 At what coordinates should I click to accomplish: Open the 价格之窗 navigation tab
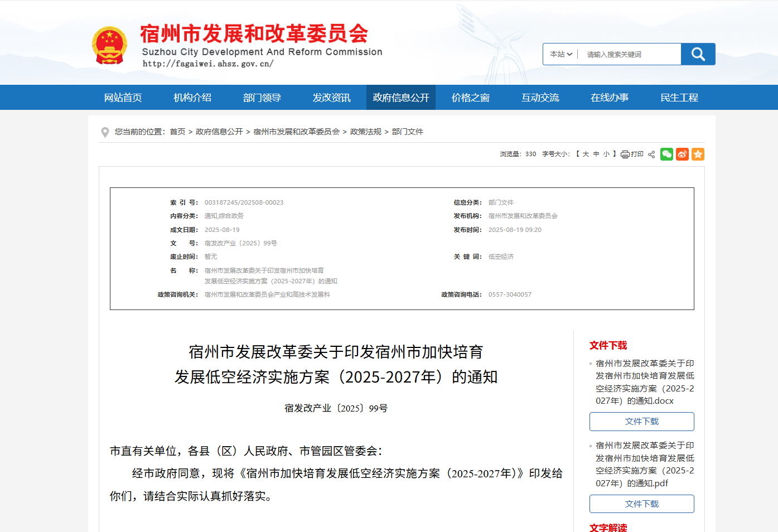470,98
